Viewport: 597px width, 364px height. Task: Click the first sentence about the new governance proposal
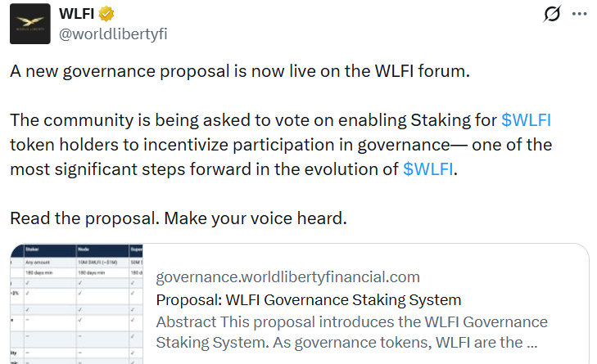click(240, 71)
